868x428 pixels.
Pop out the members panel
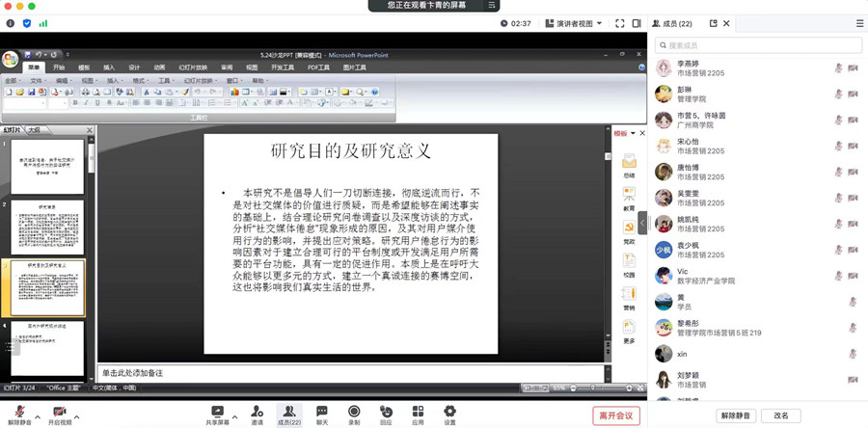coord(714,23)
